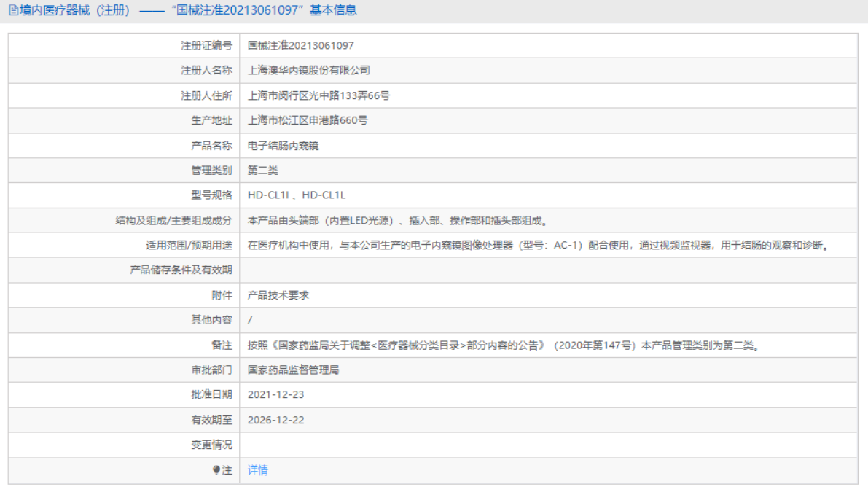Image resolution: width=868 pixels, height=492 pixels.
Task: Click the 生产地址 label
Action: 211,120
